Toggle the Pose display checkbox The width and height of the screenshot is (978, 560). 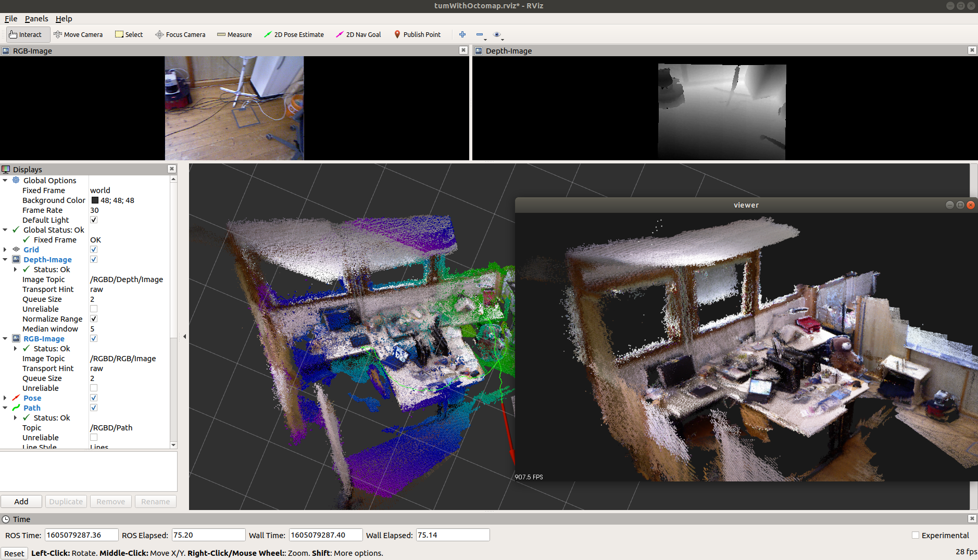click(x=94, y=398)
